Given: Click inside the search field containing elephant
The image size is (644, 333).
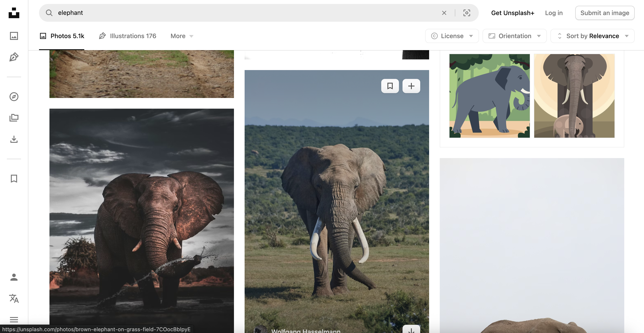Looking at the screenshot, I should (259, 13).
